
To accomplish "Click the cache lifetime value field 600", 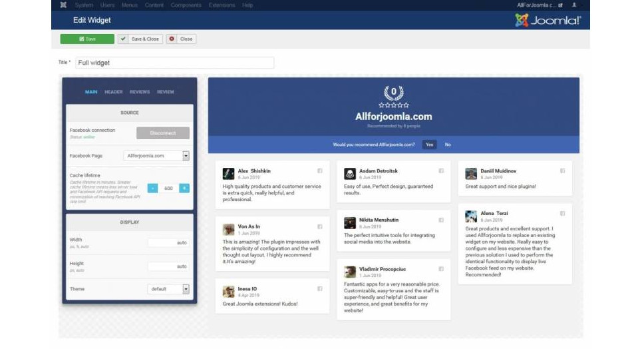I will pos(168,188).
